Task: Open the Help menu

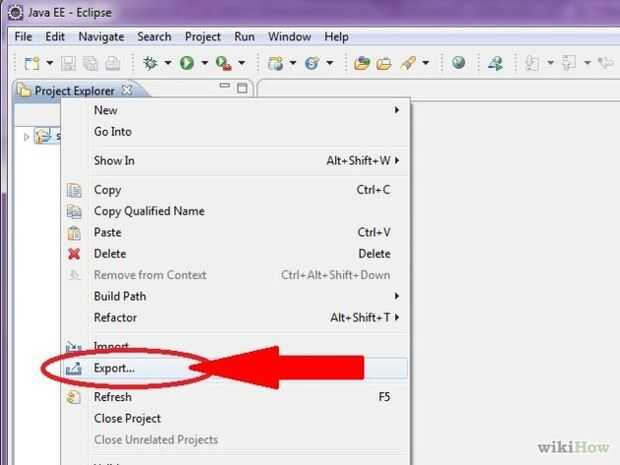Action: click(x=336, y=37)
